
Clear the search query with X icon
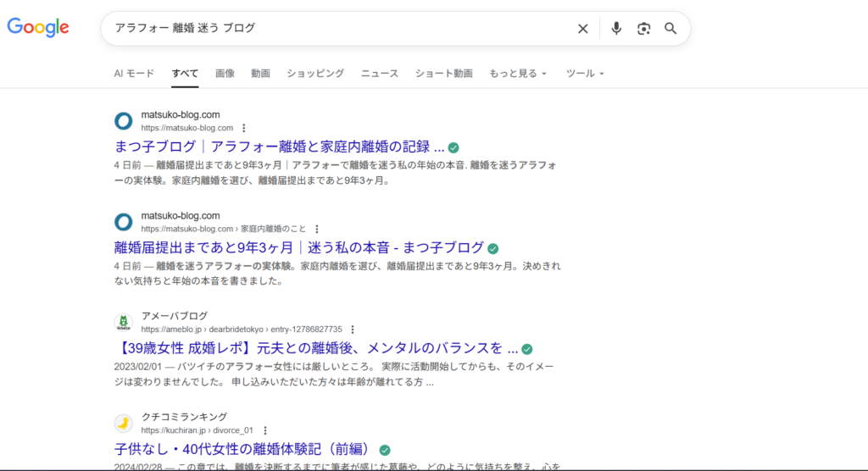pos(582,29)
